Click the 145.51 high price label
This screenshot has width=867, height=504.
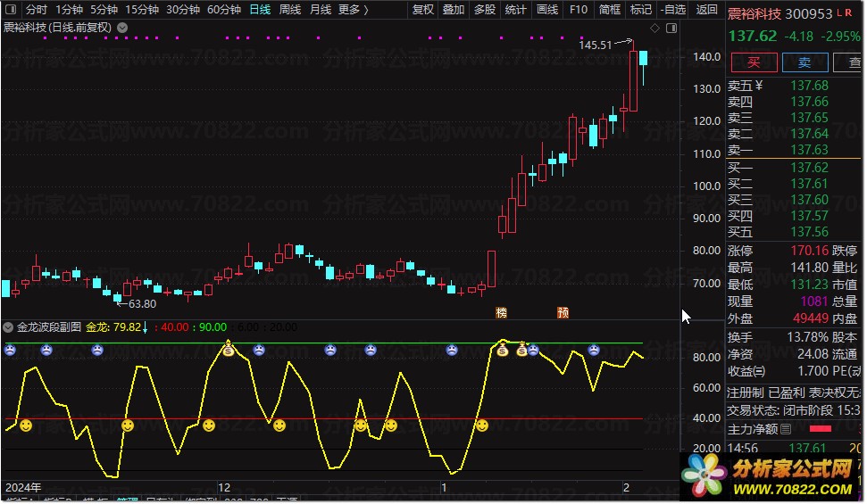click(x=596, y=45)
